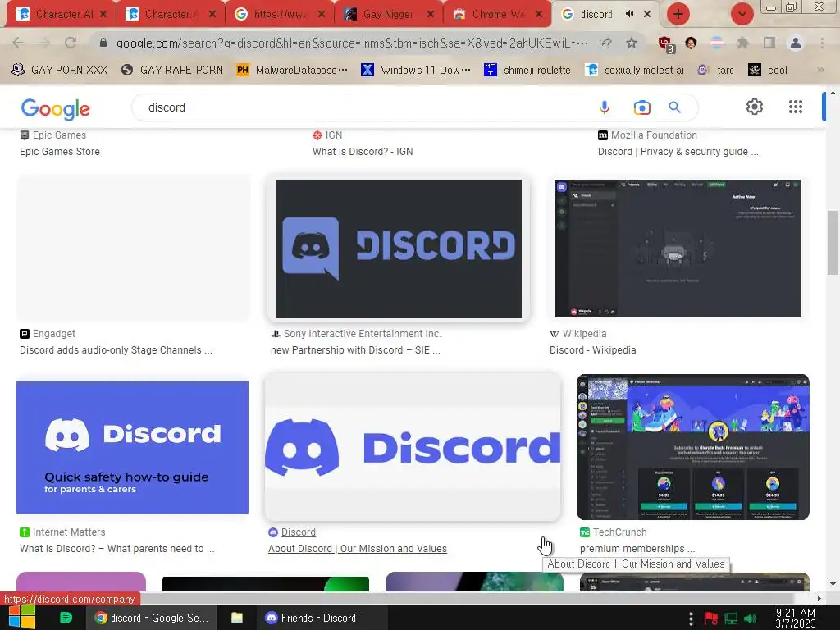The width and height of the screenshot is (840, 630).
Task: Mute the discord tab's speaker icon
Action: pyautogui.click(x=630, y=14)
